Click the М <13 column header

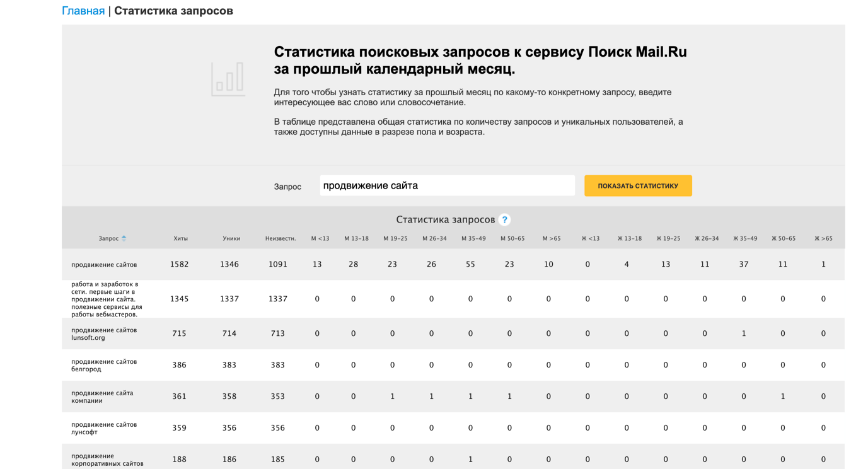pyautogui.click(x=320, y=238)
